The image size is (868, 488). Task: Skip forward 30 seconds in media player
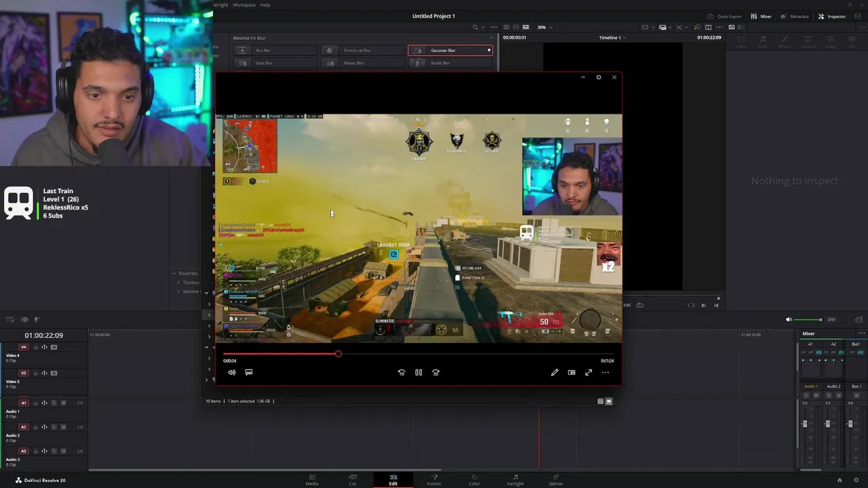(435, 372)
